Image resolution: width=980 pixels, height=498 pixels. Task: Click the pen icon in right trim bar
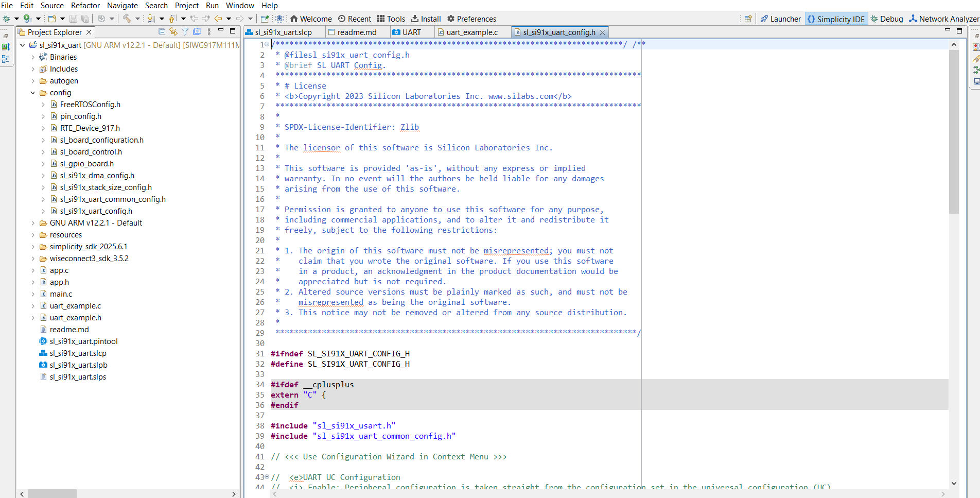(x=976, y=58)
